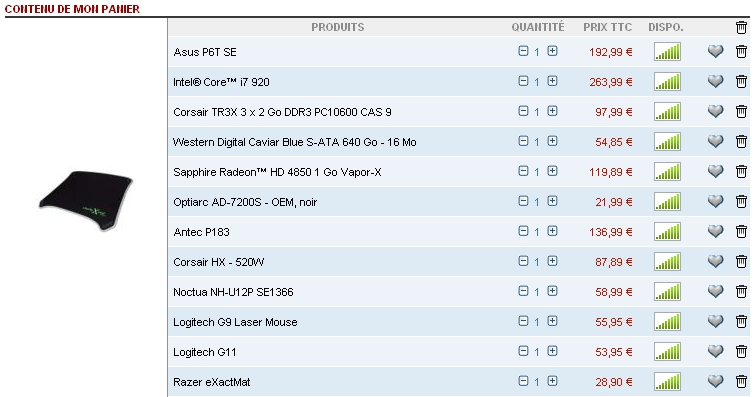Increase quantity of Asus P6T SE

point(552,51)
